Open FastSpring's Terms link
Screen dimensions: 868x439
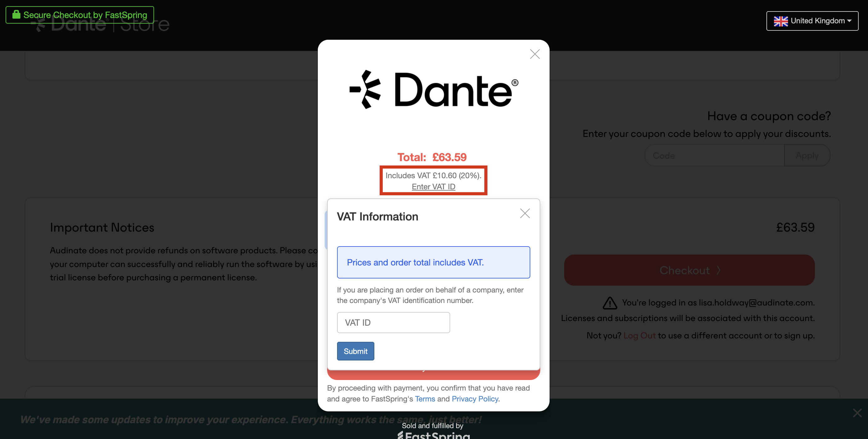pos(425,399)
